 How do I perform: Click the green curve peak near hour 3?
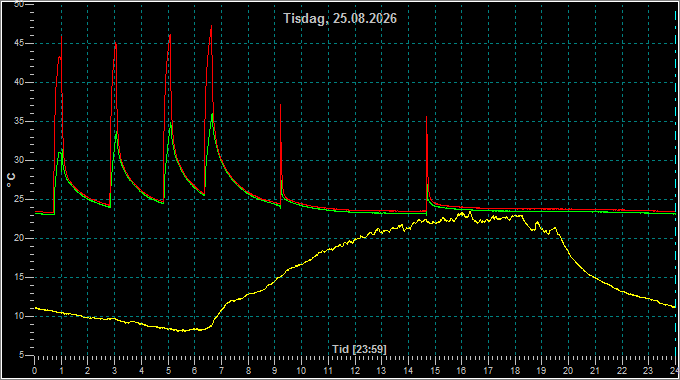pyautogui.click(x=117, y=132)
